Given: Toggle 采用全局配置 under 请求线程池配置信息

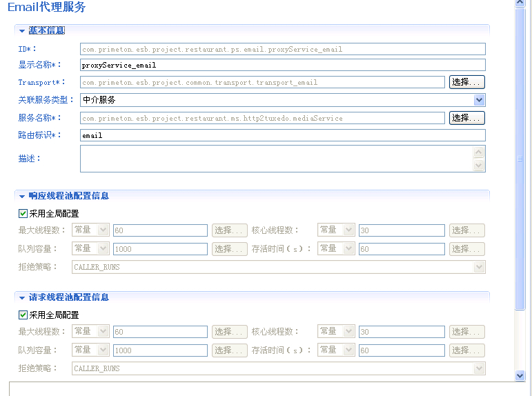Looking at the screenshot, I should point(23,315).
